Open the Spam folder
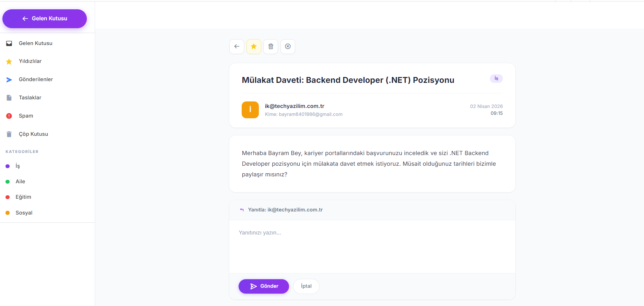 pyautogui.click(x=47, y=116)
